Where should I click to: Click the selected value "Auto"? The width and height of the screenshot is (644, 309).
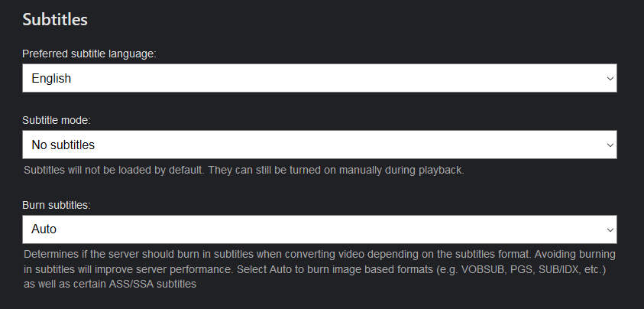coord(44,229)
